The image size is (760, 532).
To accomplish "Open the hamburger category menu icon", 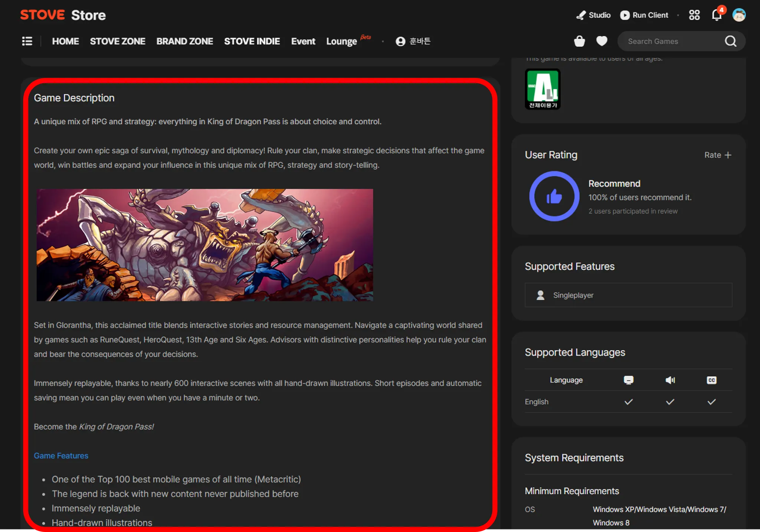I will click(x=27, y=41).
